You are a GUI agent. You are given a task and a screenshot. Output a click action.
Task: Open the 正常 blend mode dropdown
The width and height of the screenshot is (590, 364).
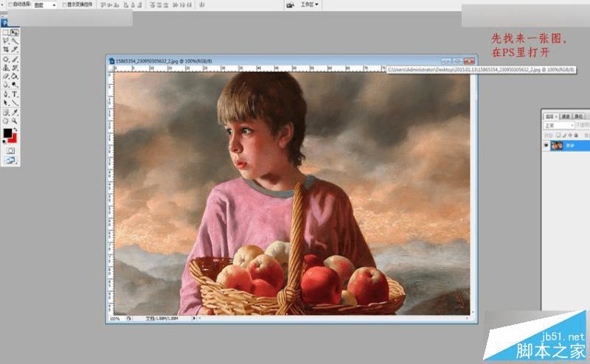(559, 125)
